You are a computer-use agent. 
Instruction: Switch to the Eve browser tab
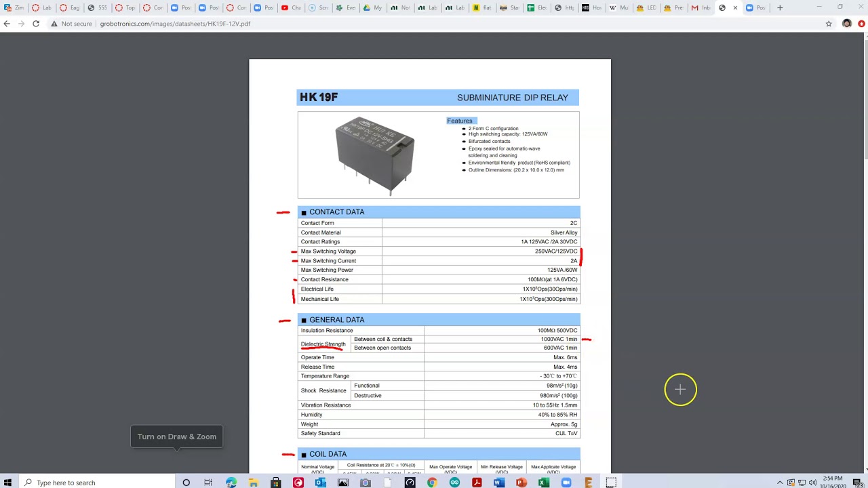click(x=345, y=8)
